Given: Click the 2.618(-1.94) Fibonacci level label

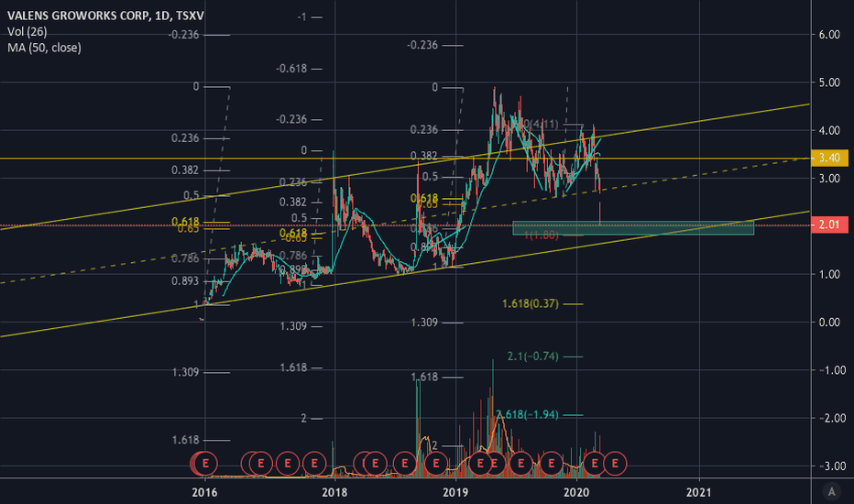Looking at the screenshot, I should pyautogui.click(x=527, y=414).
